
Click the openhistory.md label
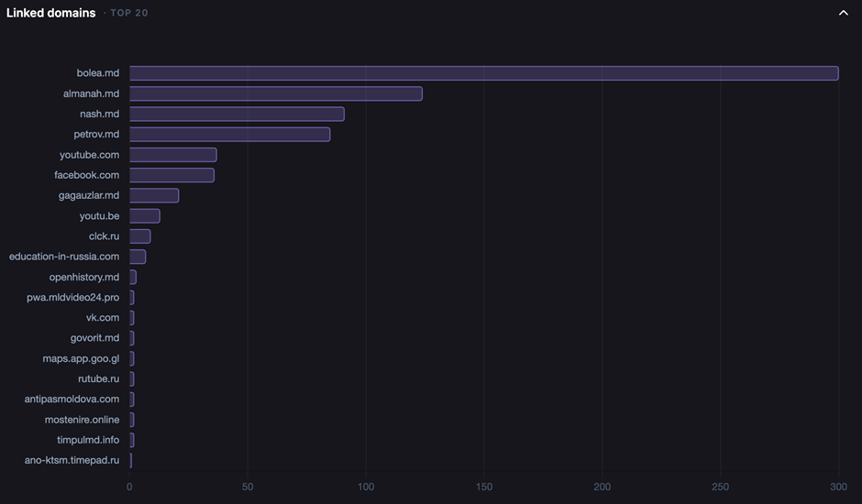coord(84,277)
